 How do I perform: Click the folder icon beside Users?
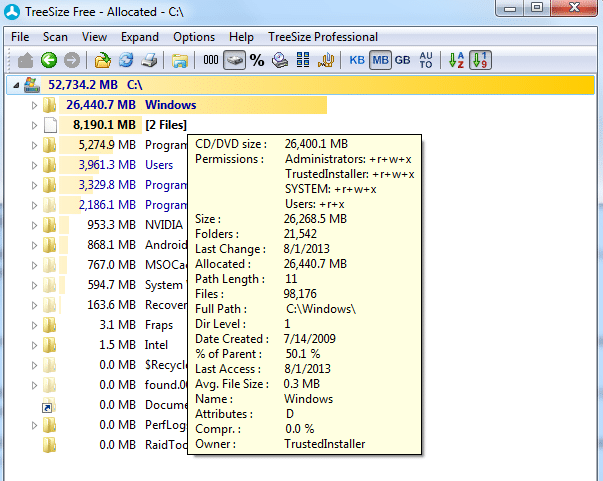(50, 165)
